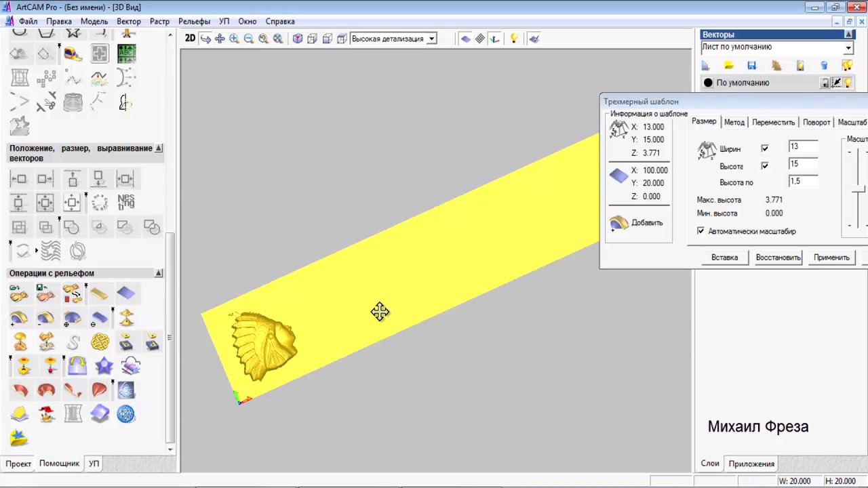This screenshot has height=488, width=868.
Task: Click the green ABC text block icon
Action: pos(126,54)
